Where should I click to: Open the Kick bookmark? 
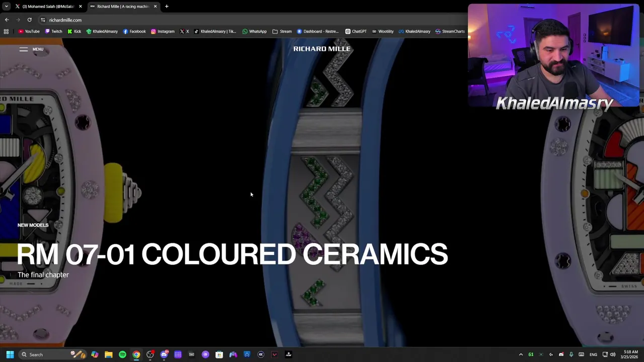click(74, 31)
